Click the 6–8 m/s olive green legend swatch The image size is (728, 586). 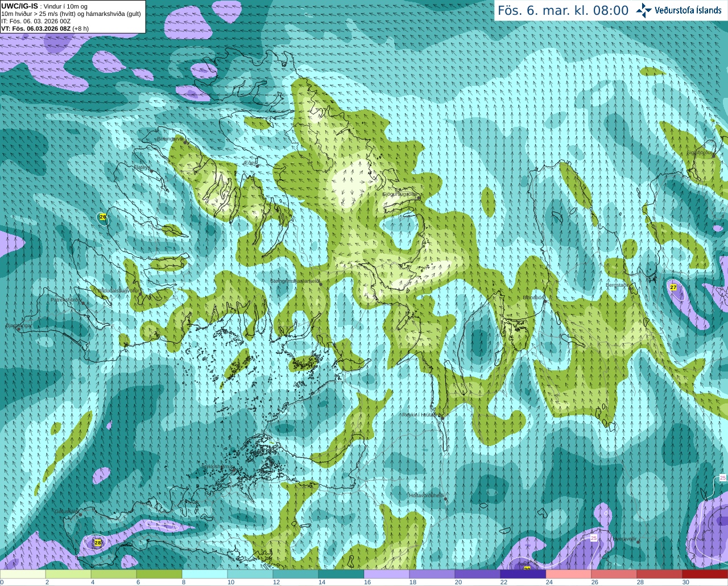[159, 574]
